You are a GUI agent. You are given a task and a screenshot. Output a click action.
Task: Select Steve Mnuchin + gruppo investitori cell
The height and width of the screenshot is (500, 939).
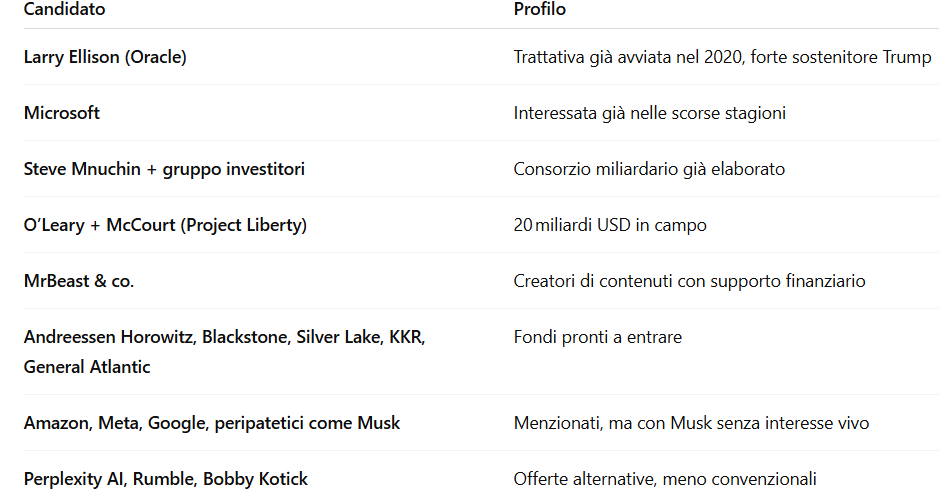[164, 169]
